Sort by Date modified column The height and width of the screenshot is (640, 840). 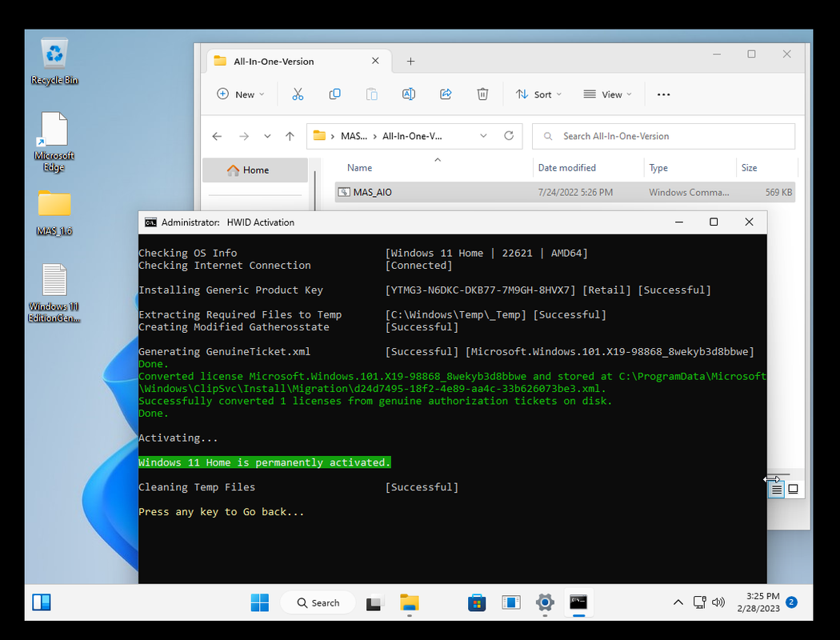coord(566,168)
